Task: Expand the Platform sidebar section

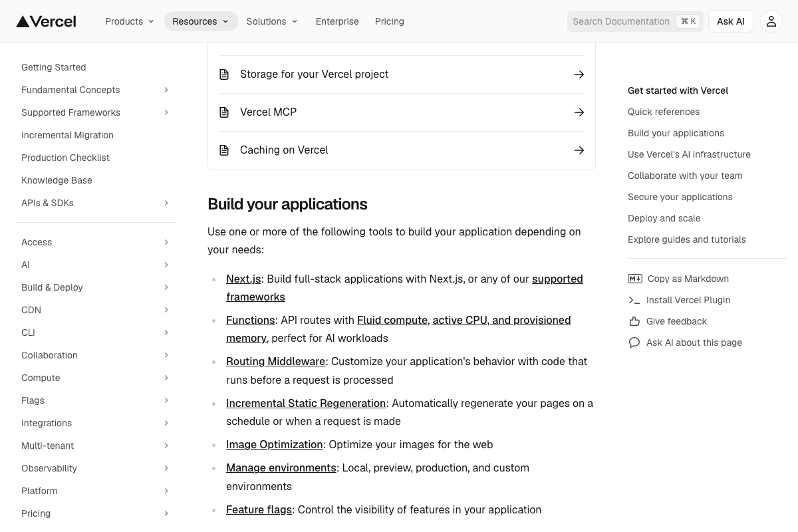Action: pos(166,491)
